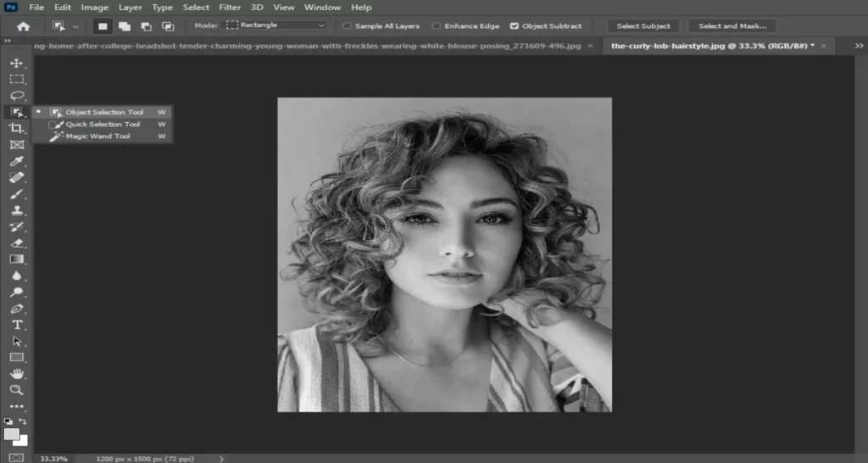Screen dimensions: 868x463
Task: Switch foreground and background colors
Action: pyautogui.click(x=23, y=421)
